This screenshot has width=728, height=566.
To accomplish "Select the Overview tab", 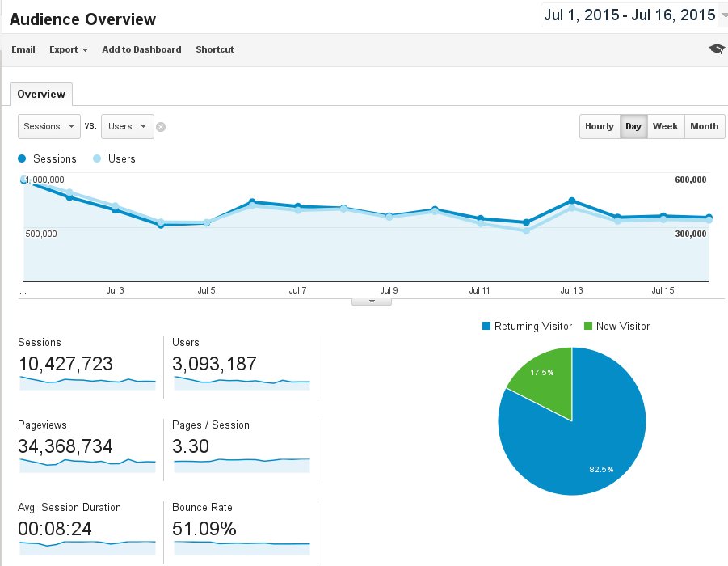I will pos(41,95).
